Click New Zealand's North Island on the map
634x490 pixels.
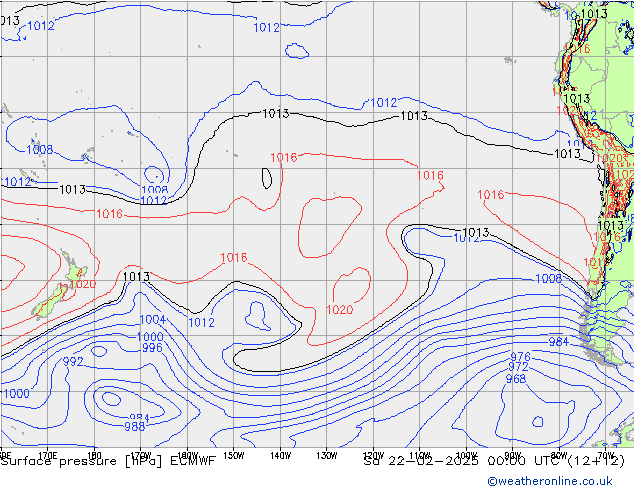point(74,268)
